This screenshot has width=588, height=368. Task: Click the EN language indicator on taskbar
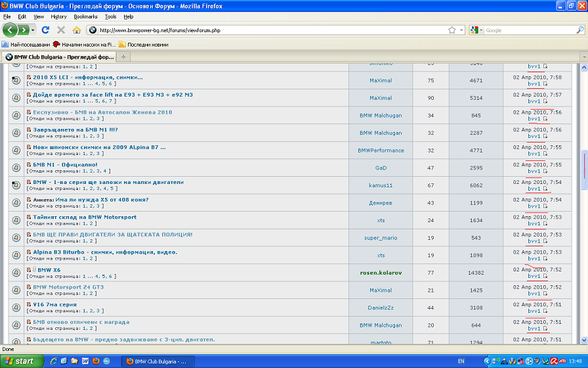click(461, 361)
